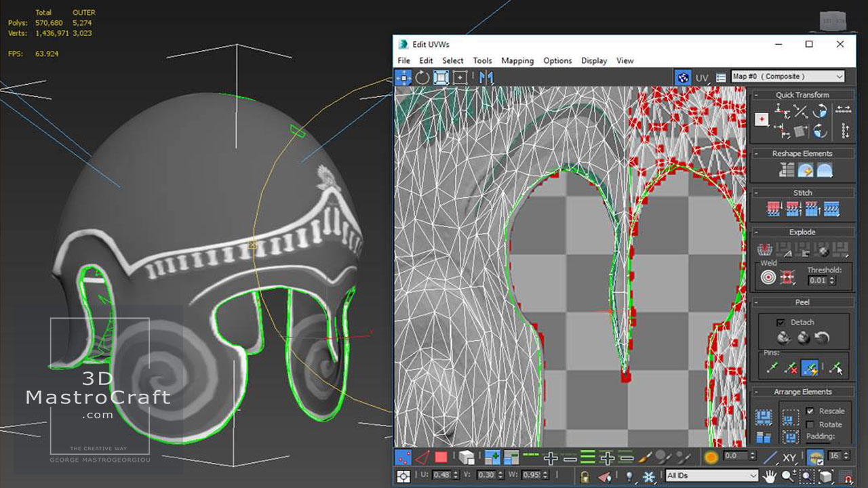Select the Rotate selection tool in UV toolbar

(422, 77)
